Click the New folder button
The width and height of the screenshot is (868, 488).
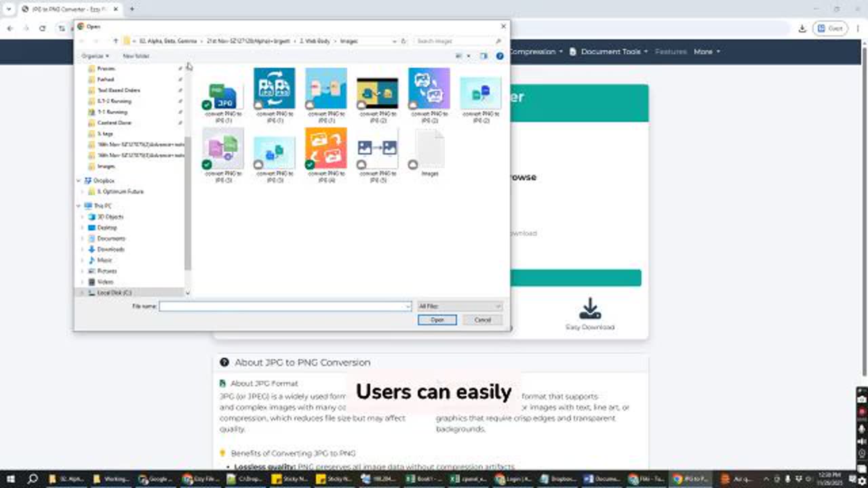tap(136, 56)
